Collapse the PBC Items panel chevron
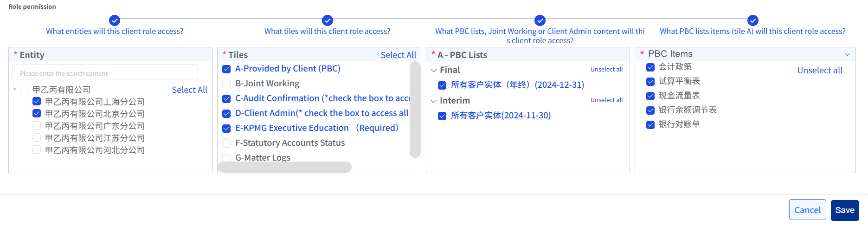868x227 pixels. pyautogui.click(x=847, y=55)
